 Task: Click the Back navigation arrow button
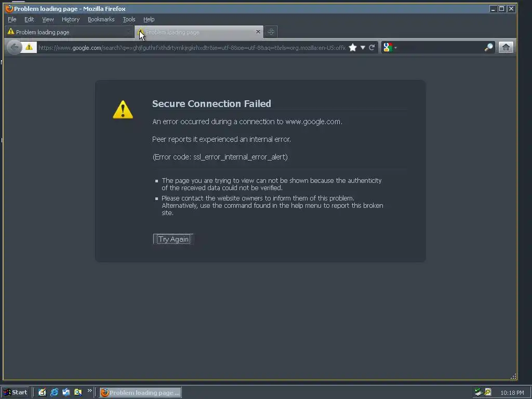coord(14,47)
